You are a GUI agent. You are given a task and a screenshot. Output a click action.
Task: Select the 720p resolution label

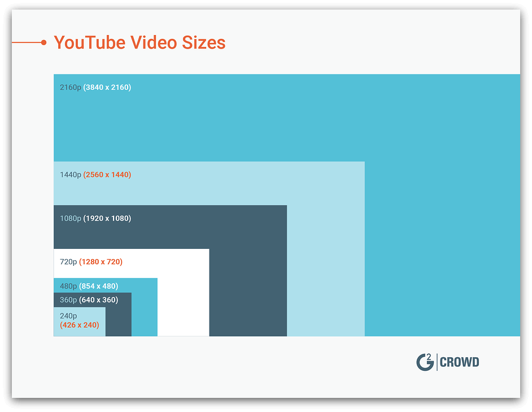(x=68, y=262)
